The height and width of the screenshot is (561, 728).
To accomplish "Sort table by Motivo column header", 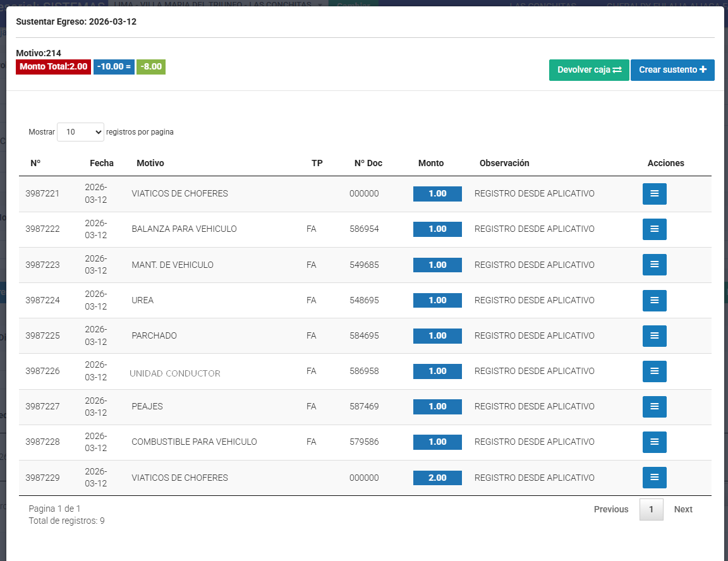I will 150,163.
